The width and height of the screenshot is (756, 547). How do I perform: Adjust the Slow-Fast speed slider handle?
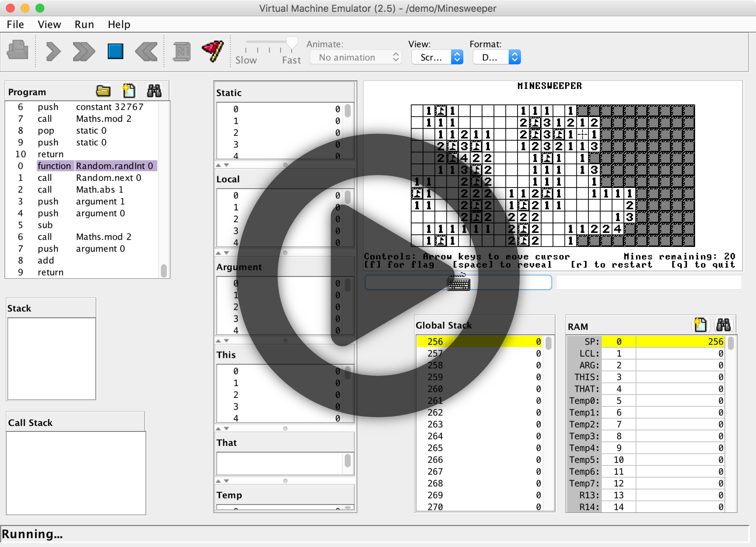point(292,43)
